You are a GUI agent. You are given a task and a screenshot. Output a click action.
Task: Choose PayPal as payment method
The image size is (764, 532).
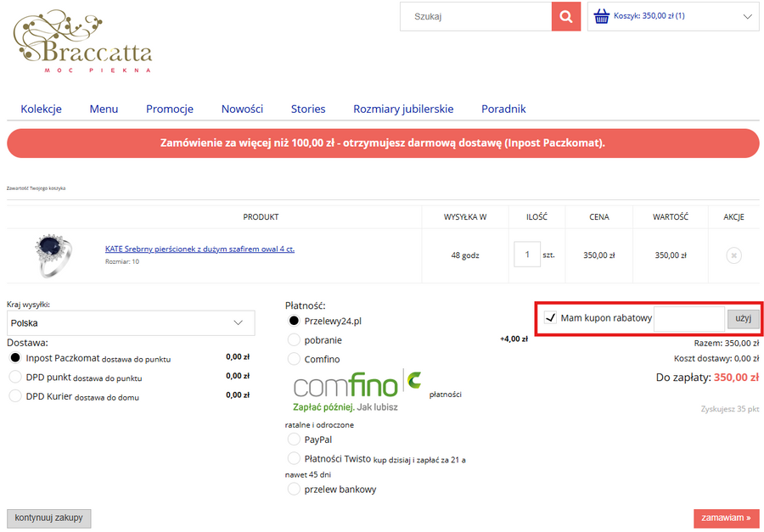point(295,440)
